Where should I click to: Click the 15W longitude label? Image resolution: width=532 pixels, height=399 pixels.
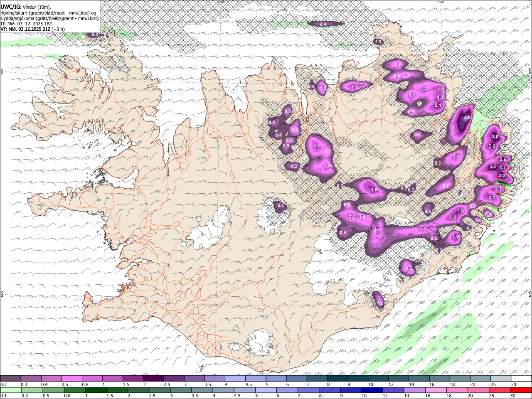point(440,2)
